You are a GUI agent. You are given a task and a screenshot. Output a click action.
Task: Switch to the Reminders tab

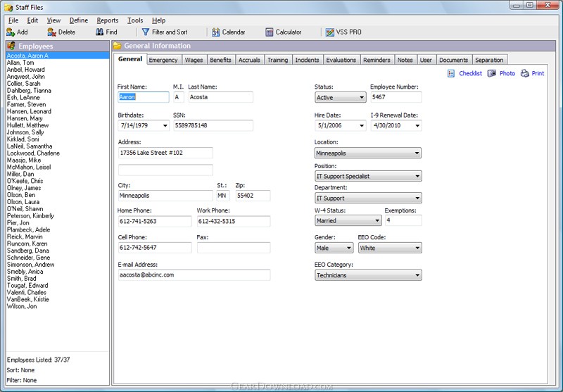click(x=377, y=60)
